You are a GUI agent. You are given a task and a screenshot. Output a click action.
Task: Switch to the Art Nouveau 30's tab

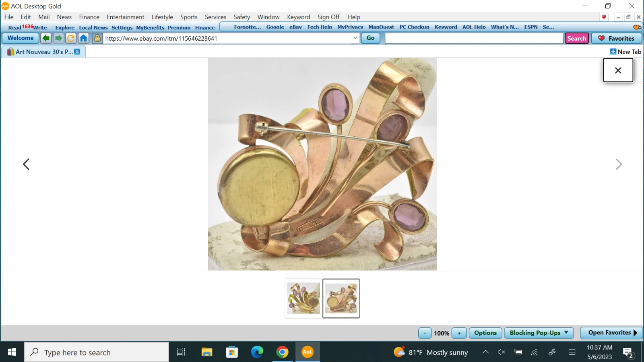click(x=43, y=51)
